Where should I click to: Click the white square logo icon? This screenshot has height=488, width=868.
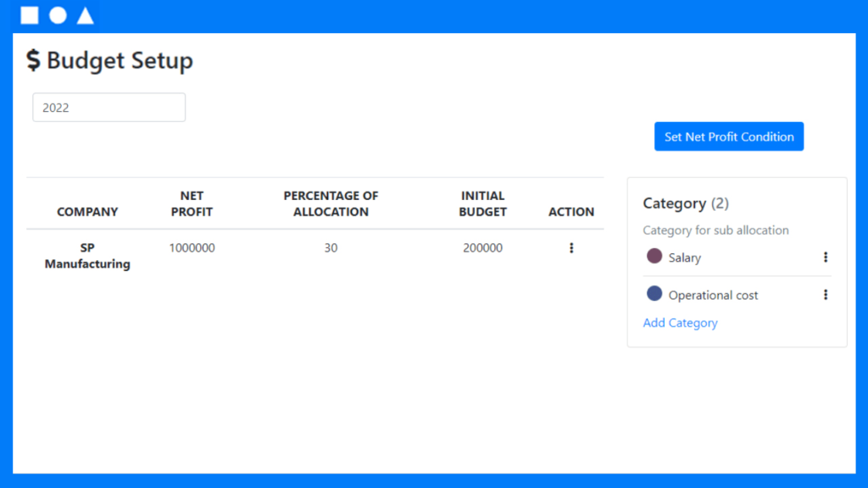(x=30, y=15)
